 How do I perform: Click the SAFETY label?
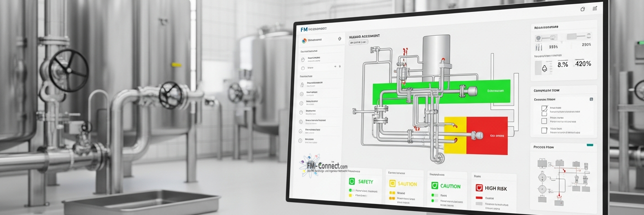[365, 182]
